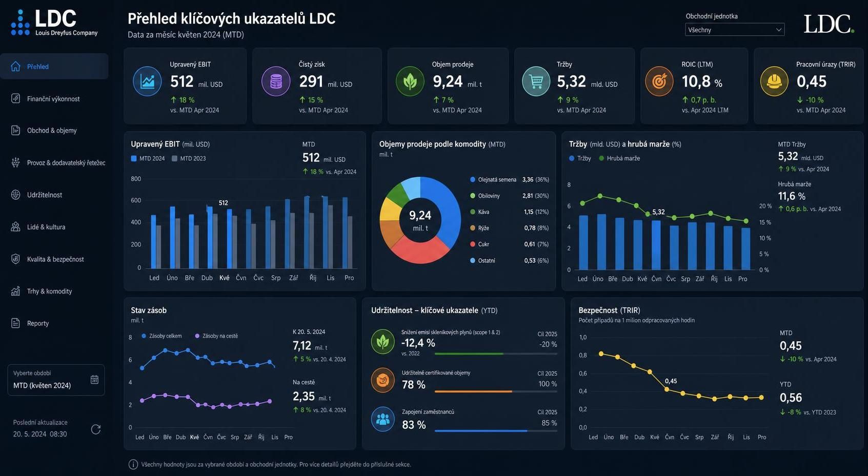Click the LDC serif logo top right
868x476 pixels.
(x=828, y=24)
